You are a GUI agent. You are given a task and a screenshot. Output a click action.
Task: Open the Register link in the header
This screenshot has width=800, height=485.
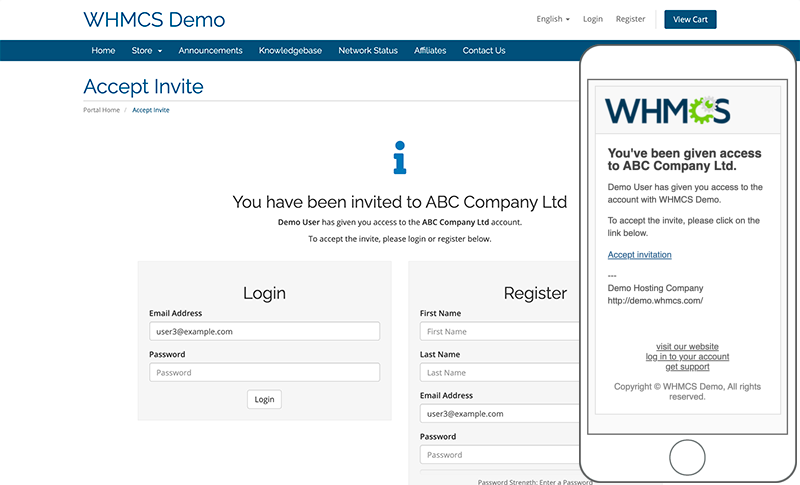630,19
